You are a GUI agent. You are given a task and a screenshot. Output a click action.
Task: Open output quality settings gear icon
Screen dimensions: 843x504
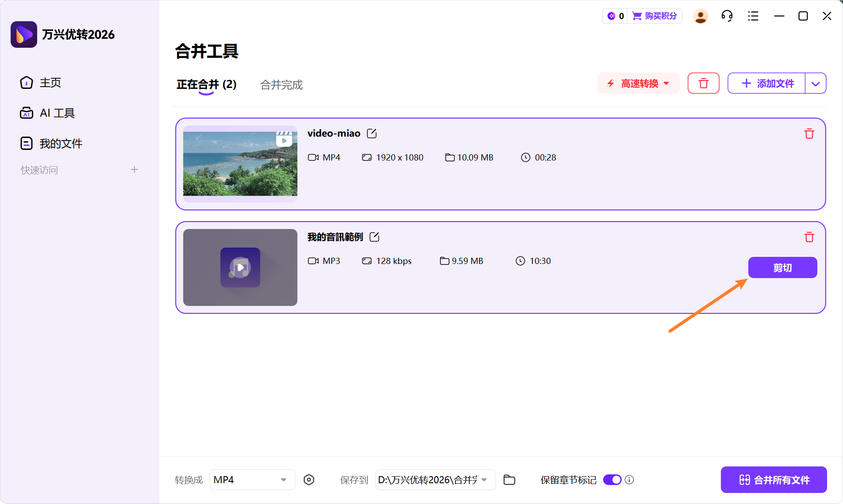pos(309,480)
